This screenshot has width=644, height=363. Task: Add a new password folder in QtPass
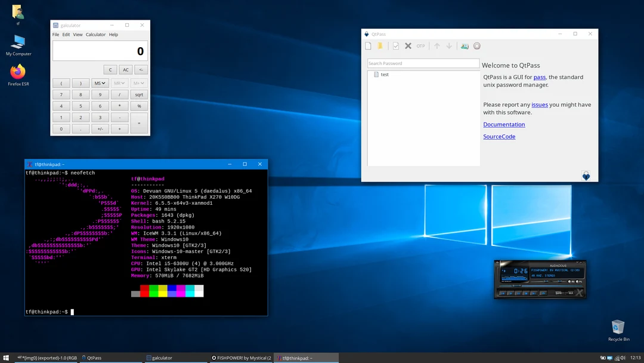point(380,45)
